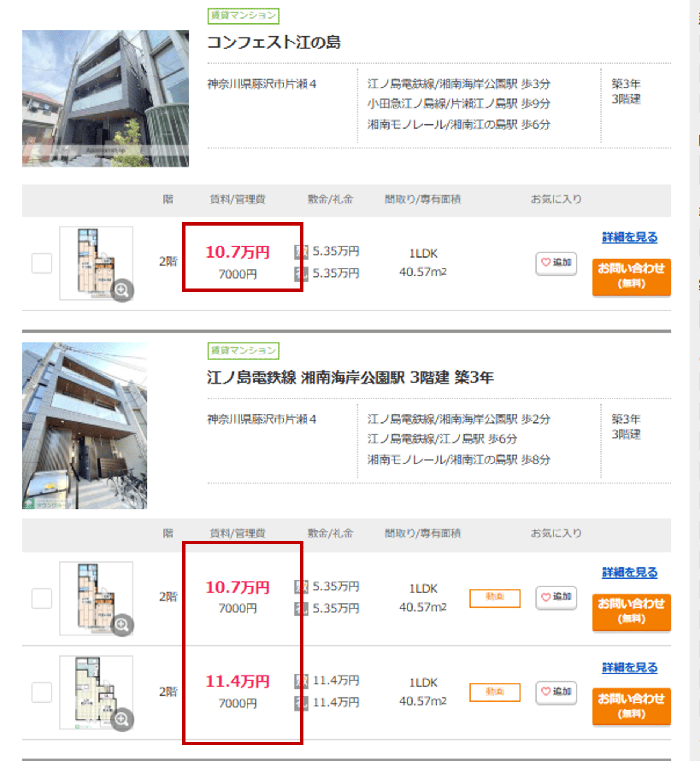
Task: Zoom the 11.4万円 unit floor plan magnifier
Action: 121,719
